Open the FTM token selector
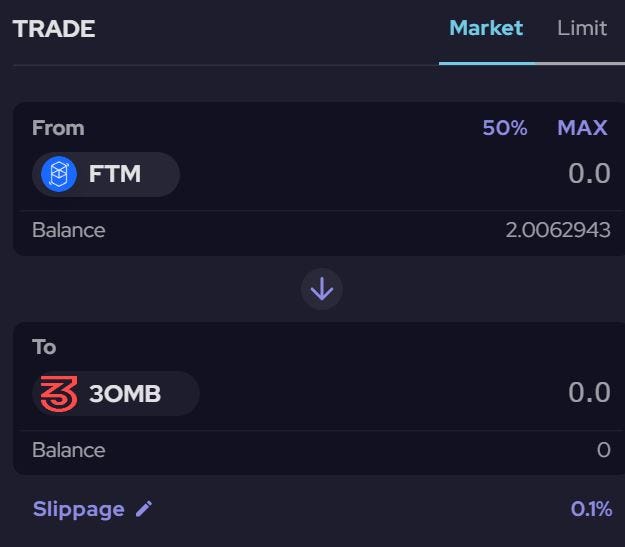Viewport: 625px width, 547px height. click(106, 174)
